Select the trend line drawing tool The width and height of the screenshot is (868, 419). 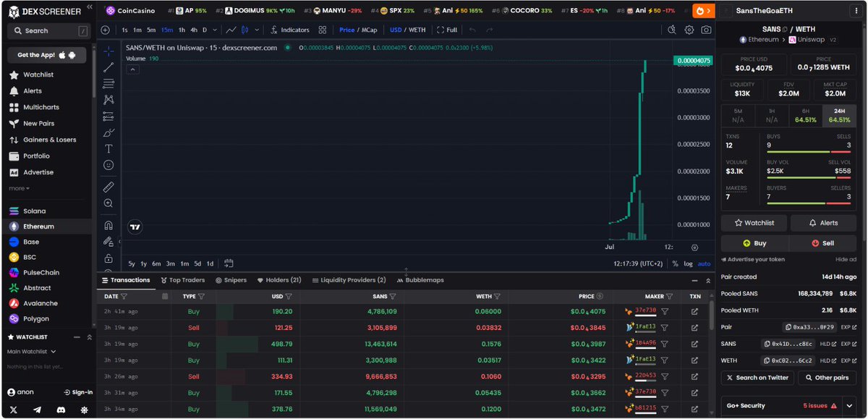[x=109, y=67]
